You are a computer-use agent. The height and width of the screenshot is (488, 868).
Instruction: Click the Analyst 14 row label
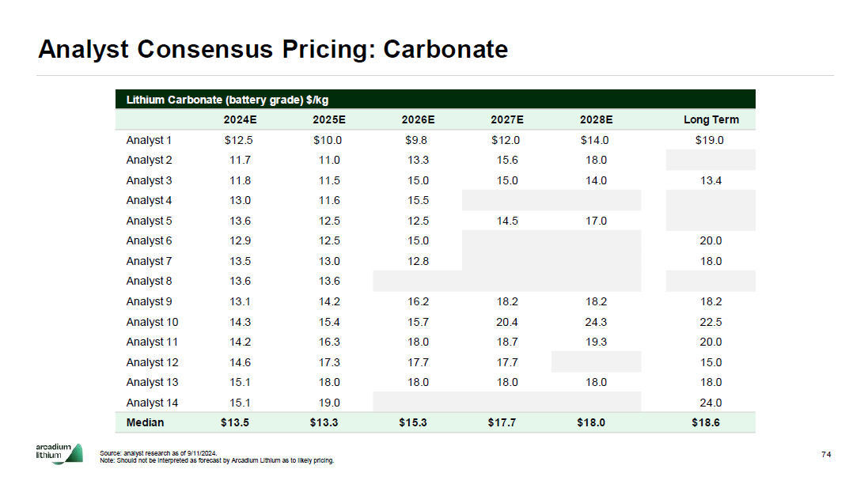click(x=152, y=403)
